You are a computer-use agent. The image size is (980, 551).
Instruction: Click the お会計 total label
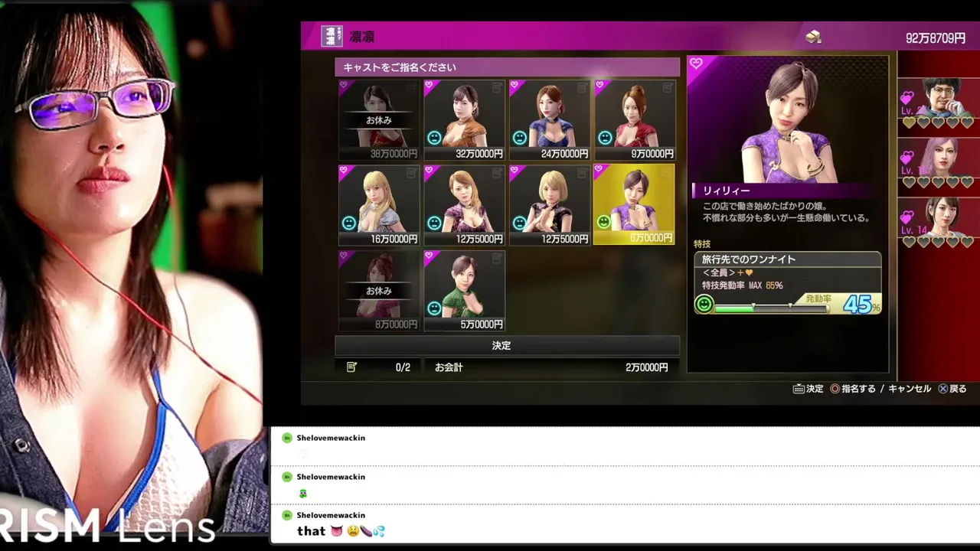coord(449,367)
